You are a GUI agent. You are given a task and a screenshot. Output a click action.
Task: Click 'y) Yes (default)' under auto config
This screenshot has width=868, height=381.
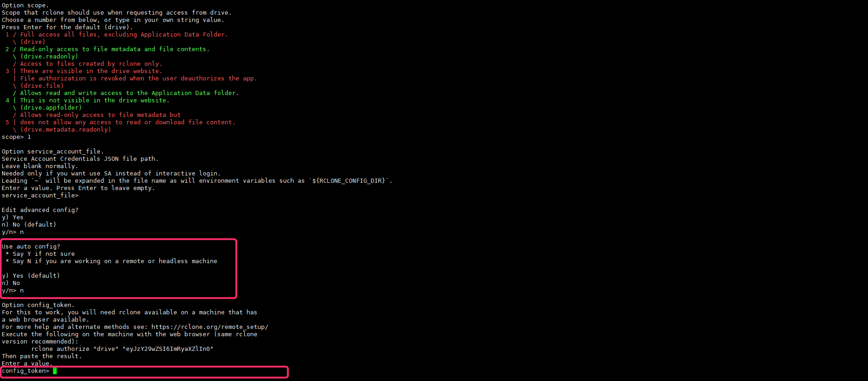pos(31,276)
